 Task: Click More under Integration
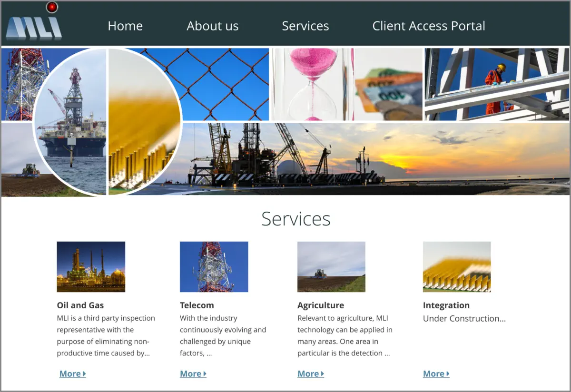click(x=436, y=374)
